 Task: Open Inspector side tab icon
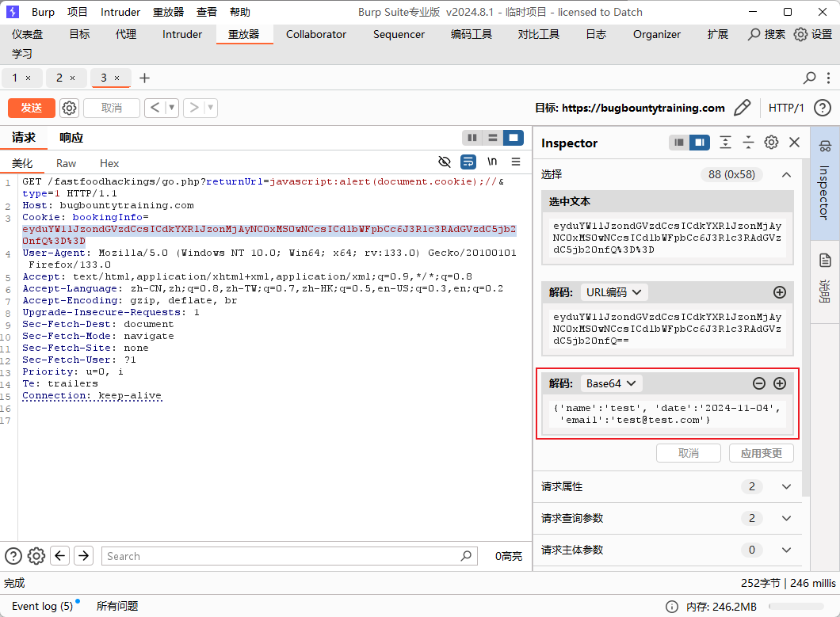[x=825, y=146]
